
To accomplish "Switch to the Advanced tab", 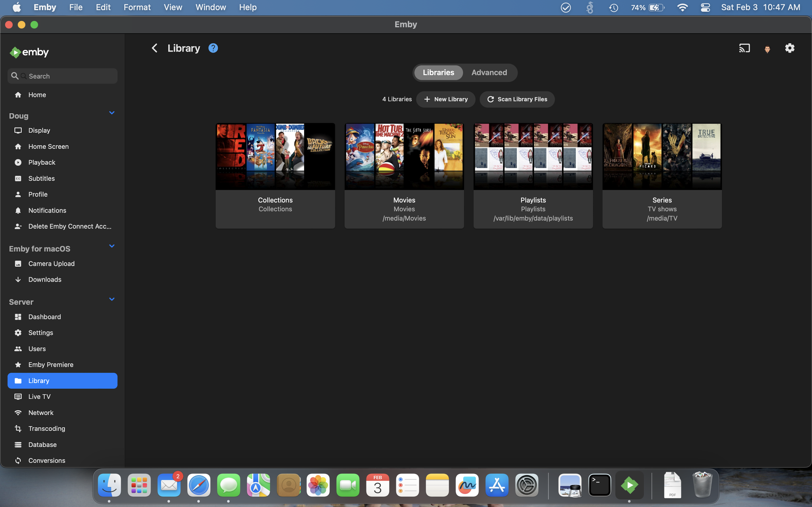I will (489, 73).
